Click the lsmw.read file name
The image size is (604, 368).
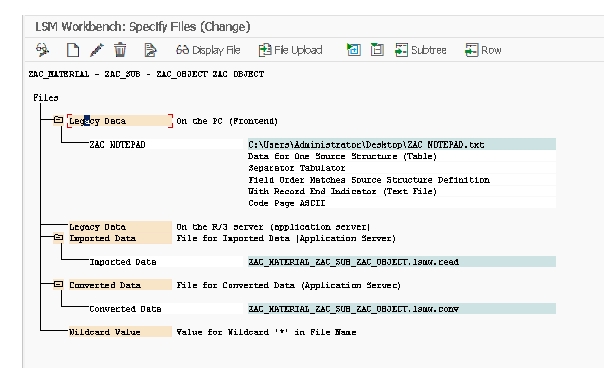coord(402,262)
